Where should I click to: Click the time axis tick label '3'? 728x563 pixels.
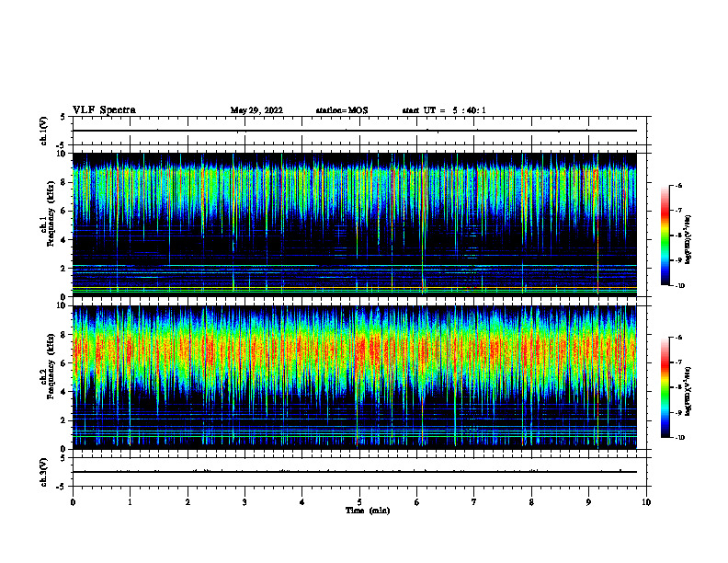pyautogui.click(x=245, y=502)
